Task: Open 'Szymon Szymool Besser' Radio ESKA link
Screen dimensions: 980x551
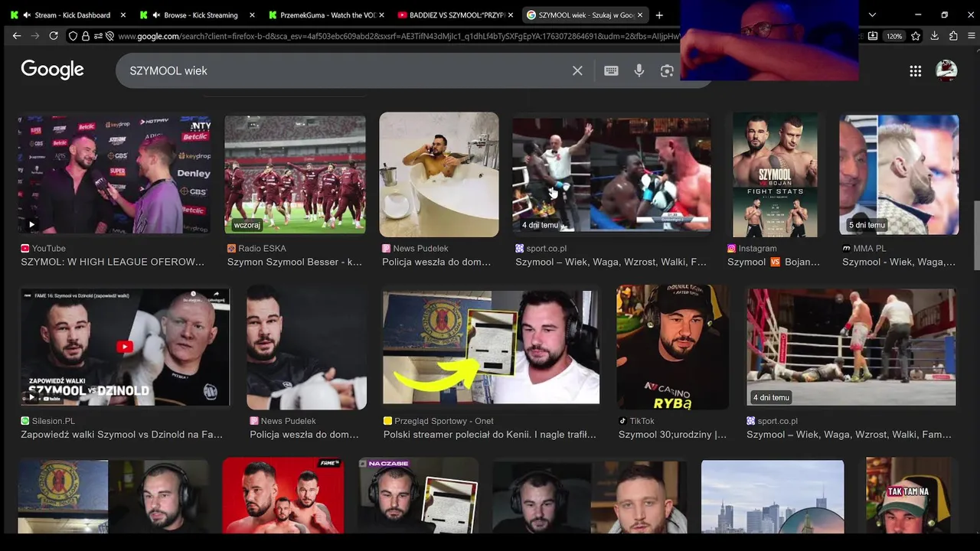Action: [295, 262]
